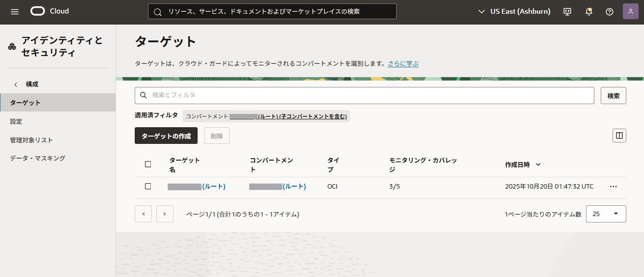The image size is (644, 277).
Task: Open the row actions three-dot menu
Action: (613, 187)
